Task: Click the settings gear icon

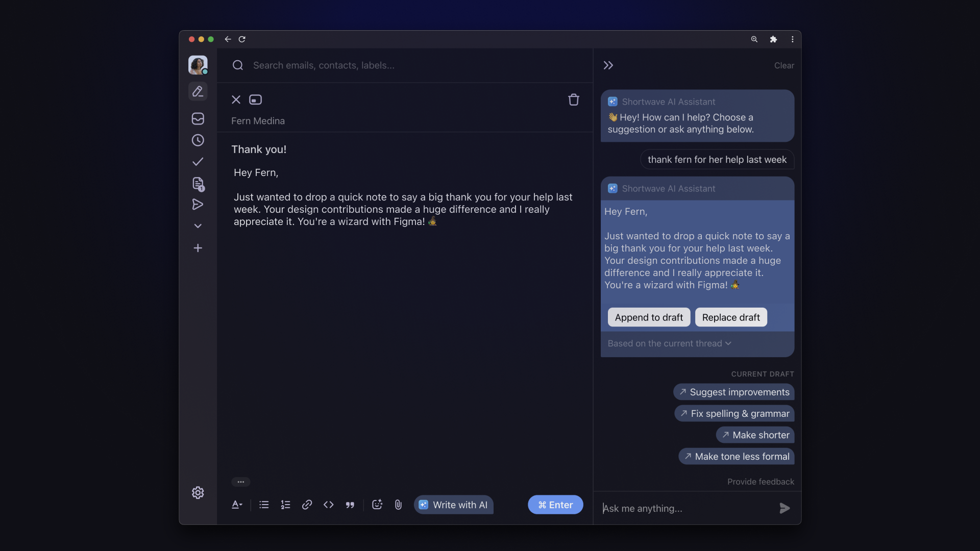Action: point(198,492)
